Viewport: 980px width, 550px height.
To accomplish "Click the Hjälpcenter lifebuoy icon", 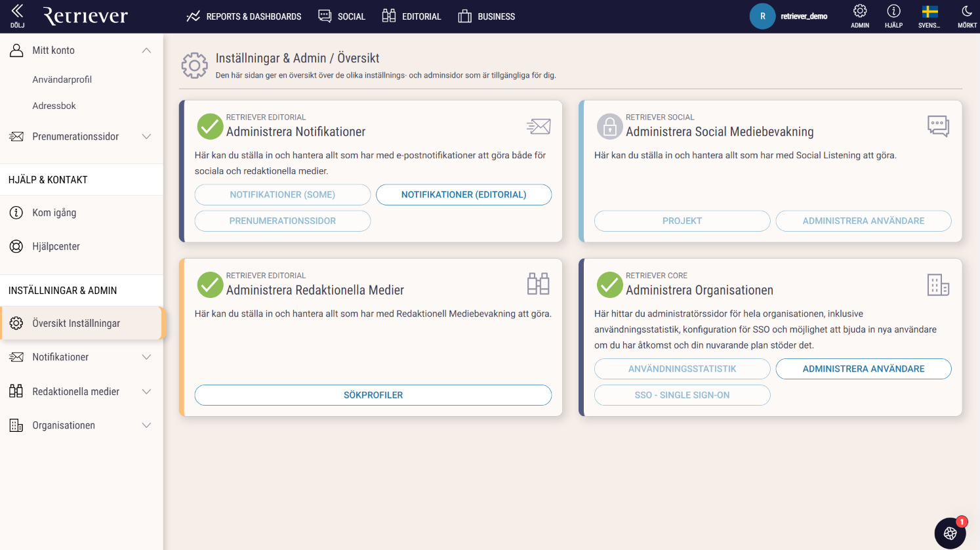I will pos(16,247).
